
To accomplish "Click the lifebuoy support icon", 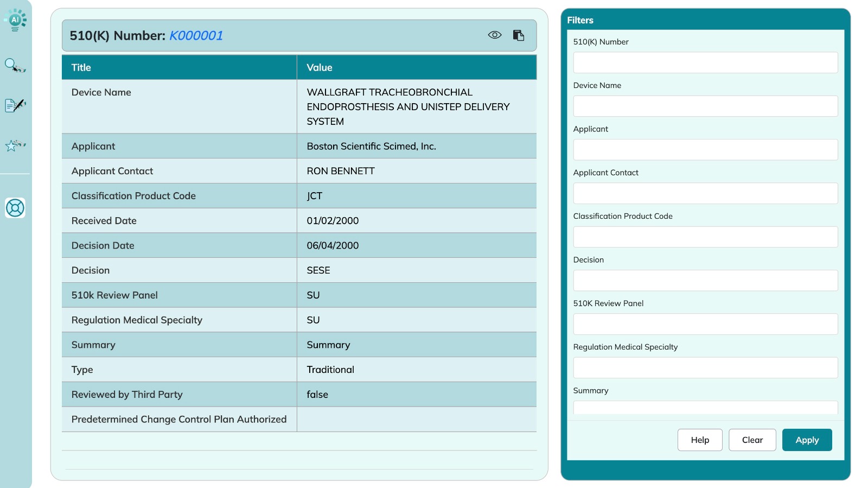I will pyautogui.click(x=15, y=208).
